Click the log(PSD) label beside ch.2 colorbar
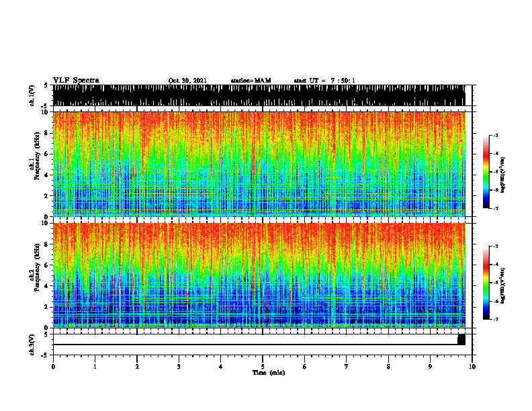The width and height of the screenshot is (532, 411). (503, 285)
